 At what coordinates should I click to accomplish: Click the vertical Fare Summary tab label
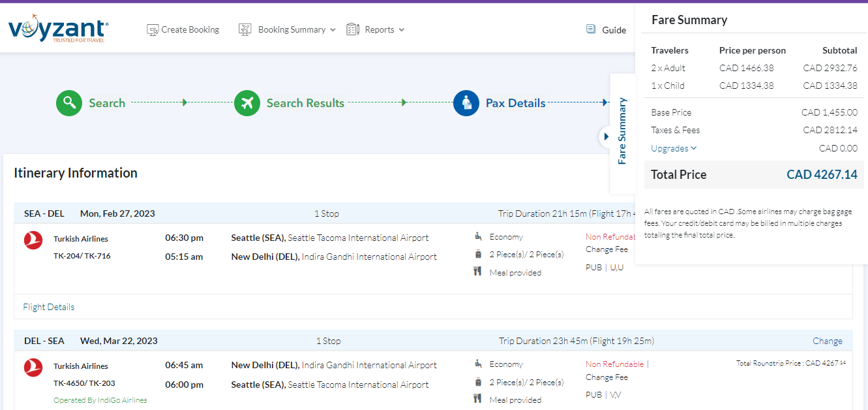(622, 131)
